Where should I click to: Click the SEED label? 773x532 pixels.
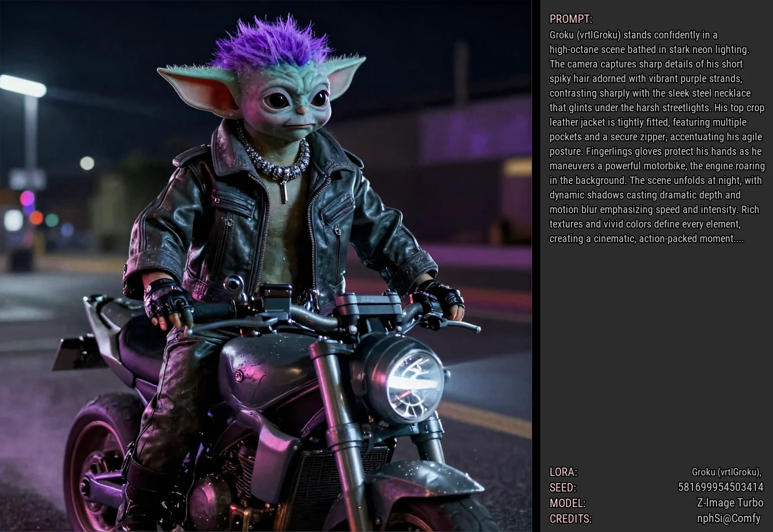click(563, 488)
